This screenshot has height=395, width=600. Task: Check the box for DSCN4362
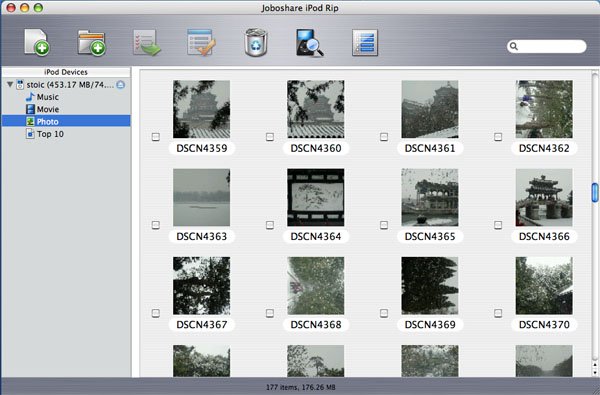tap(498, 137)
